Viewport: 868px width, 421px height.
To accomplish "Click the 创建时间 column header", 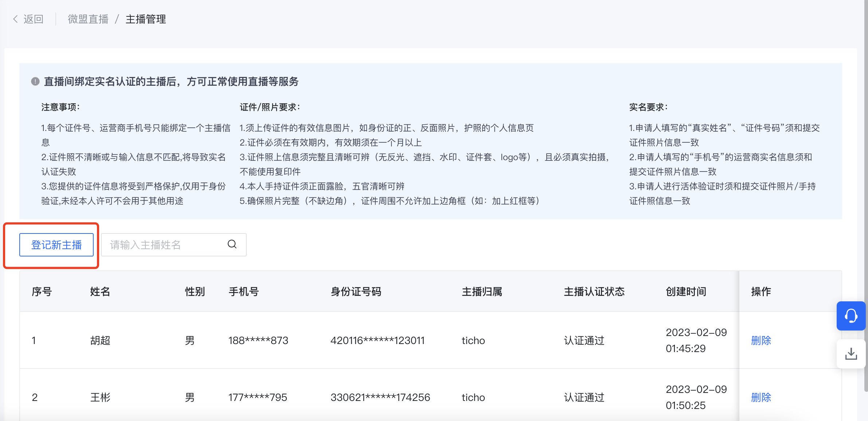I will [x=686, y=291].
